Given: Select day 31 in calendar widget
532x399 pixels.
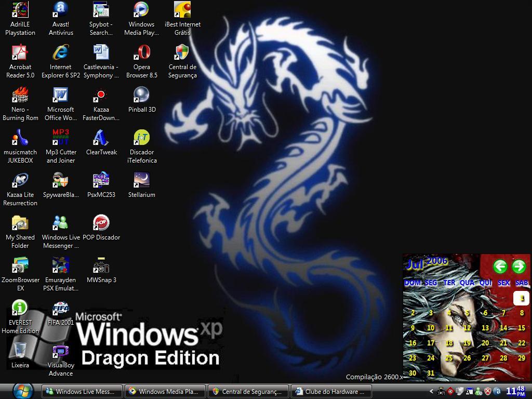Looking at the screenshot, I should [x=431, y=373].
